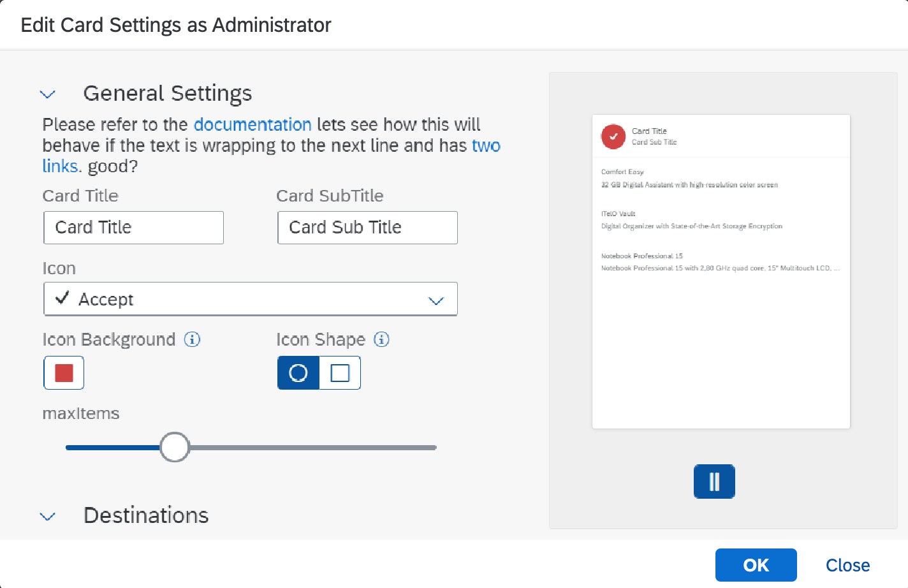Click 'Digital Organizer with State-of-the-Art' description
The width and height of the screenshot is (908, 588).
pyautogui.click(x=691, y=226)
